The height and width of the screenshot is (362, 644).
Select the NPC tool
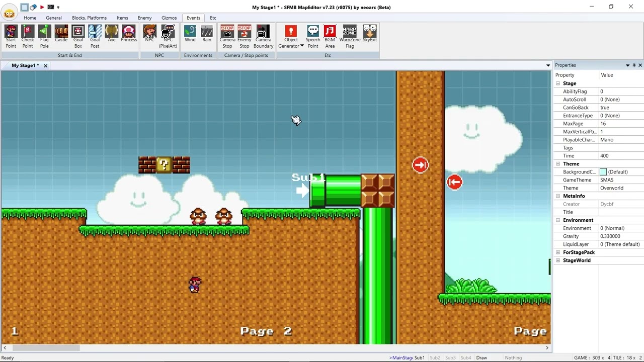point(149,34)
